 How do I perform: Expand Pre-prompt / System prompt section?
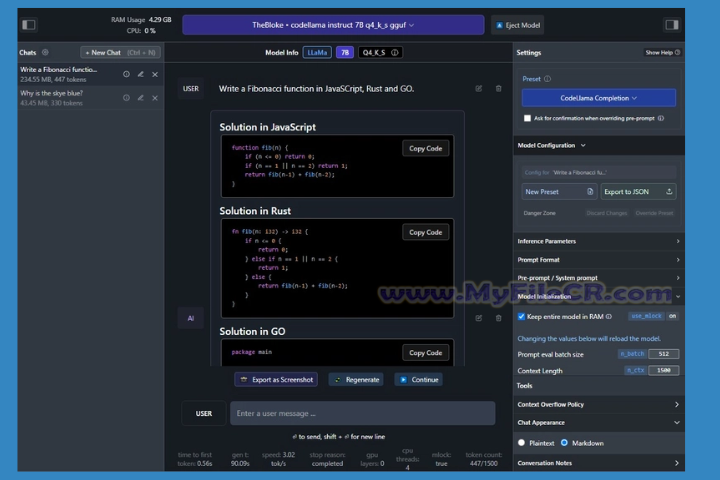tap(599, 278)
